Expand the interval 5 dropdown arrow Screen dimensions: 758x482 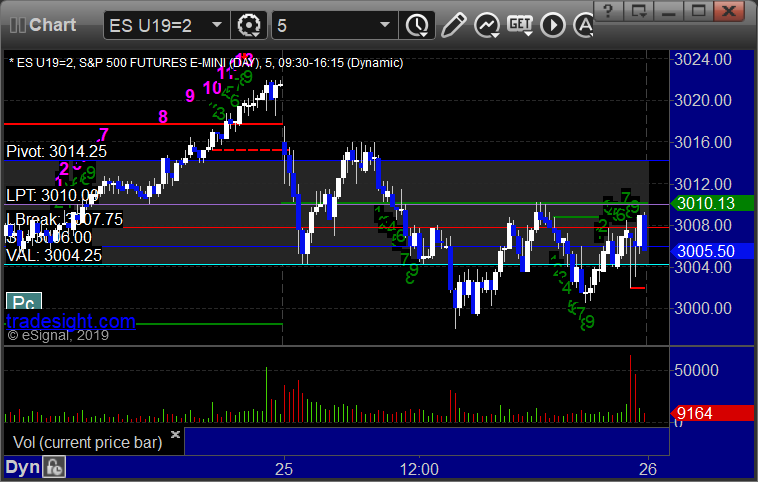tap(385, 24)
